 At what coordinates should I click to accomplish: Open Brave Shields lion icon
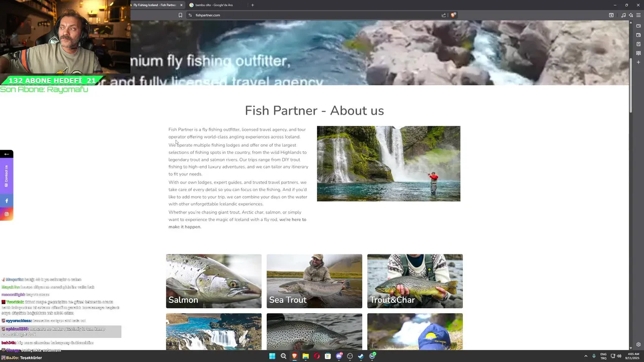point(453,15)
